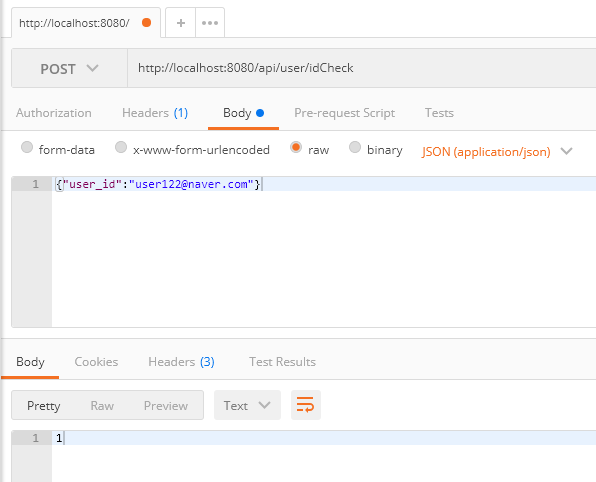Show Preview response view
The height and width of the screenshot is (482, 596).
[166, 406]
